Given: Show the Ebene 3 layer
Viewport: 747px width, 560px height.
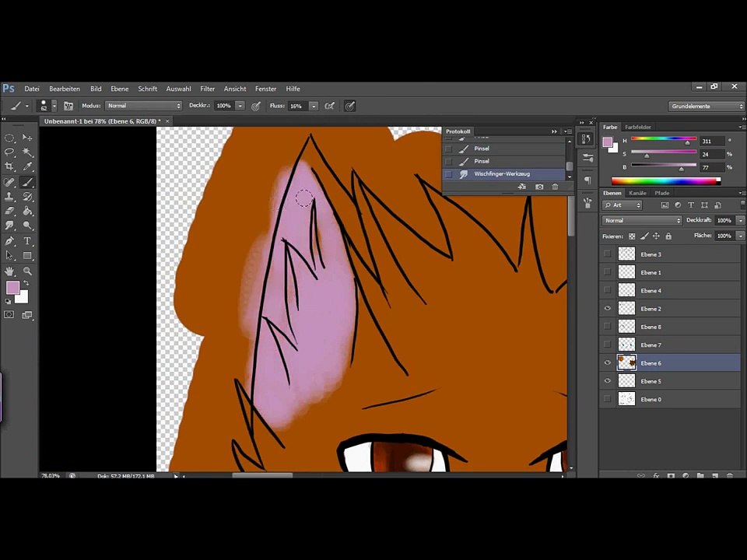Looking at the screenshot, I should pyautogui.click(x=607, y=254).
